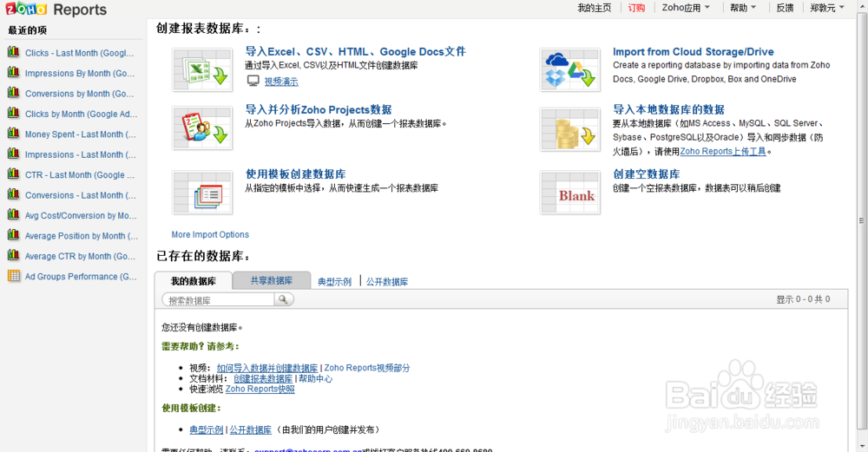Click chart icon beside Money Spent - Last Month

[13, 134]
